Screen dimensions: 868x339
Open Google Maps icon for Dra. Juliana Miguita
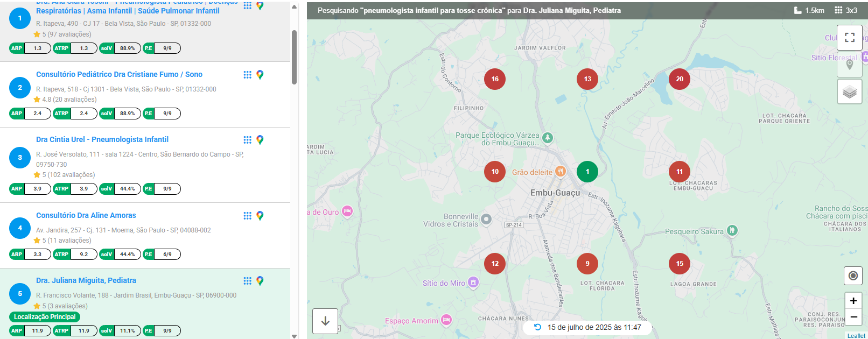coord(260,281)
